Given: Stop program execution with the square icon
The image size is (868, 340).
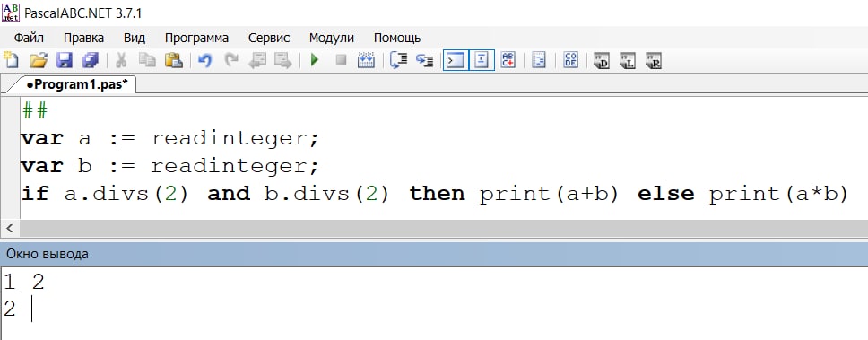Looking at the screenshot, I should click(341, 60).
